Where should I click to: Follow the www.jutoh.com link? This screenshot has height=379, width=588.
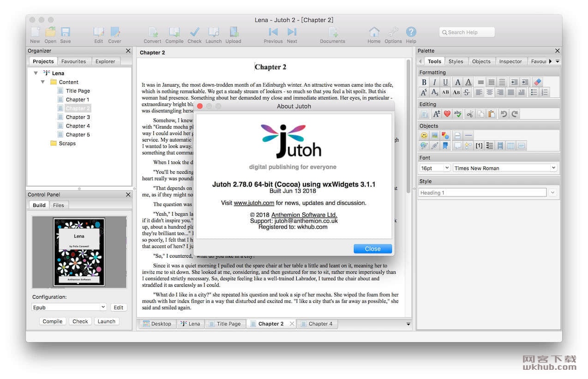254,203
